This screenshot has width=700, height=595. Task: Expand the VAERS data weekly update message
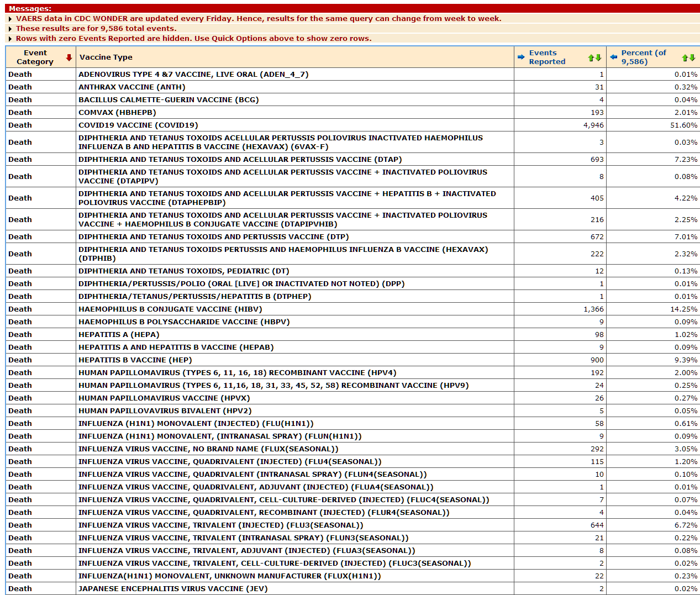point(10,19)
